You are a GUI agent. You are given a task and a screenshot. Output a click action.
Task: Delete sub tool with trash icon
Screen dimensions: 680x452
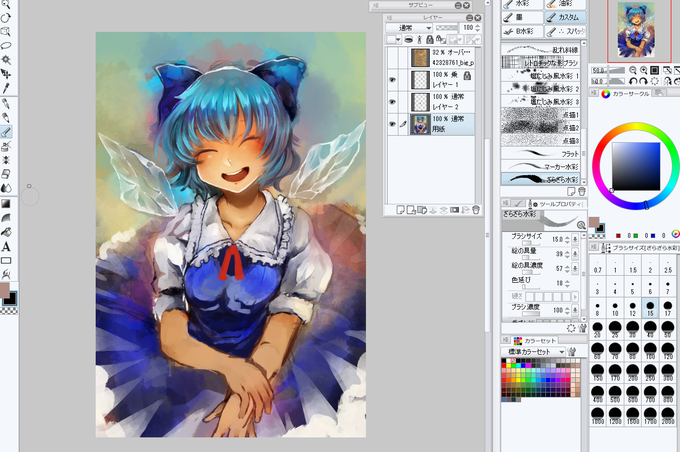pyautogui.click(x=582, y=191)
